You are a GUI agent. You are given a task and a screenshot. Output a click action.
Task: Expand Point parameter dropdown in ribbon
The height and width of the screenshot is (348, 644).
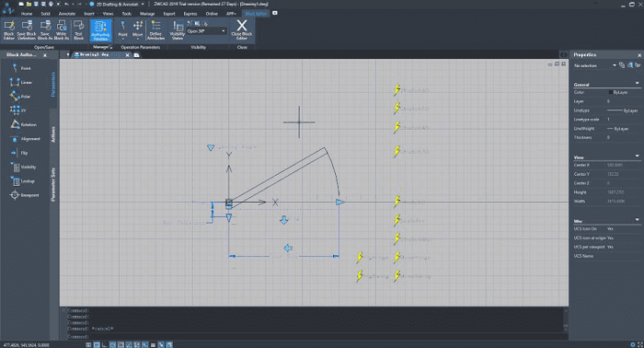[x=122, y=39]
